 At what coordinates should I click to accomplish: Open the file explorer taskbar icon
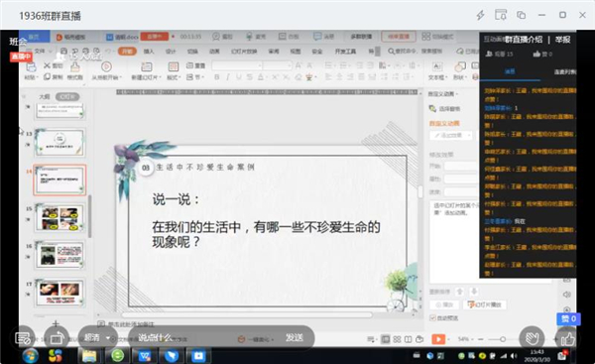[89, 356]
